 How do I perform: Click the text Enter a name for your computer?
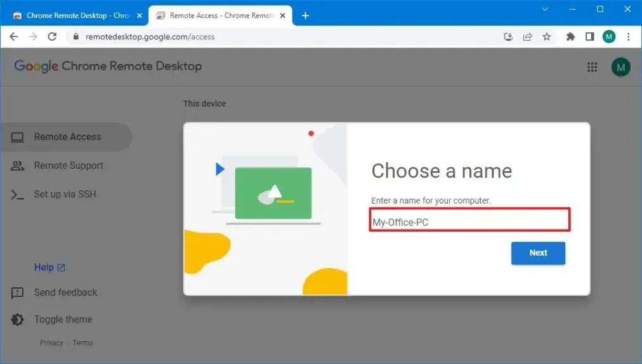coord(431,200)
